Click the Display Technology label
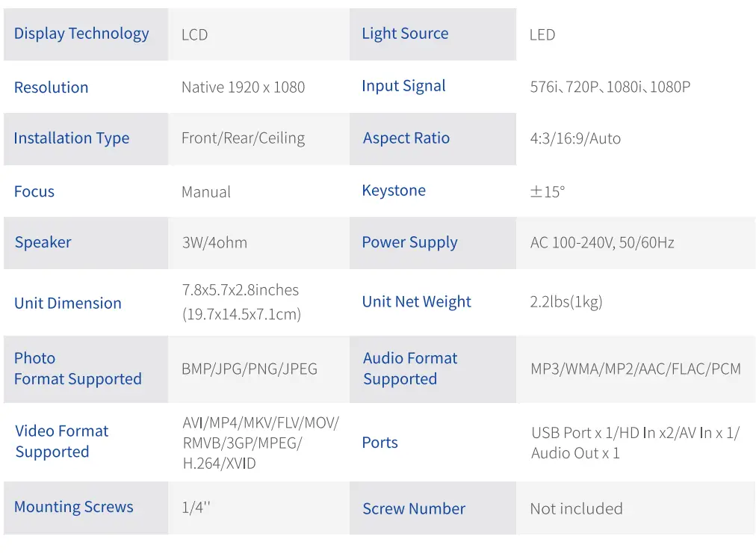 tap(81, 34)
